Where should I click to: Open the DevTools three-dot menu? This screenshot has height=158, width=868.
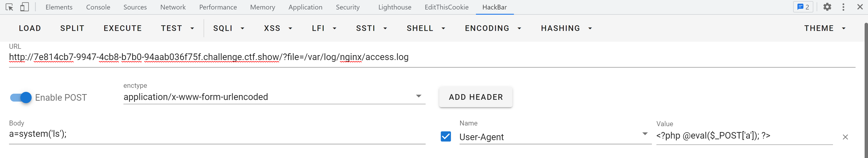point(843,7)
